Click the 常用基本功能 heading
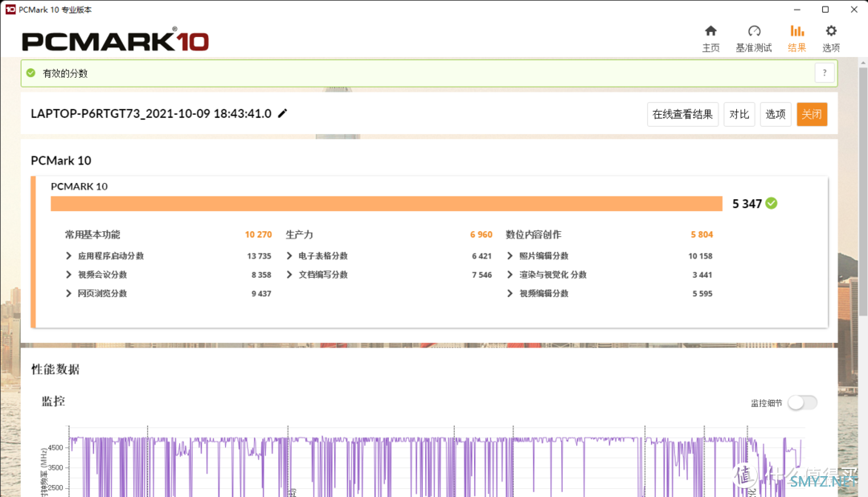Screen dimensions: 868x497 tap(92, 234)
